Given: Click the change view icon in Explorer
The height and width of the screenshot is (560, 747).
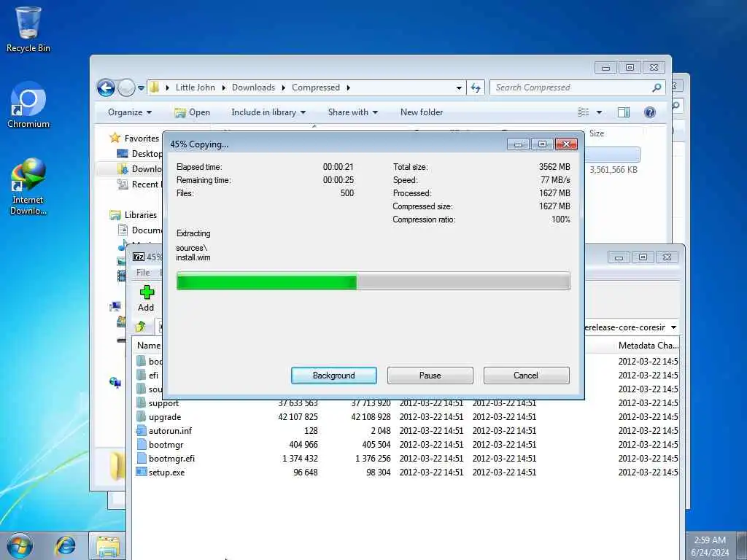Looking at the screenshot, I should 583,112.
